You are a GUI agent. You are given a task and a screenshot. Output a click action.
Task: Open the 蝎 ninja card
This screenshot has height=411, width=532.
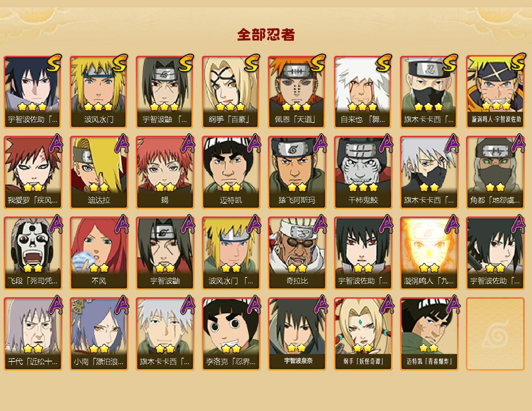click(x=165, y=172)
